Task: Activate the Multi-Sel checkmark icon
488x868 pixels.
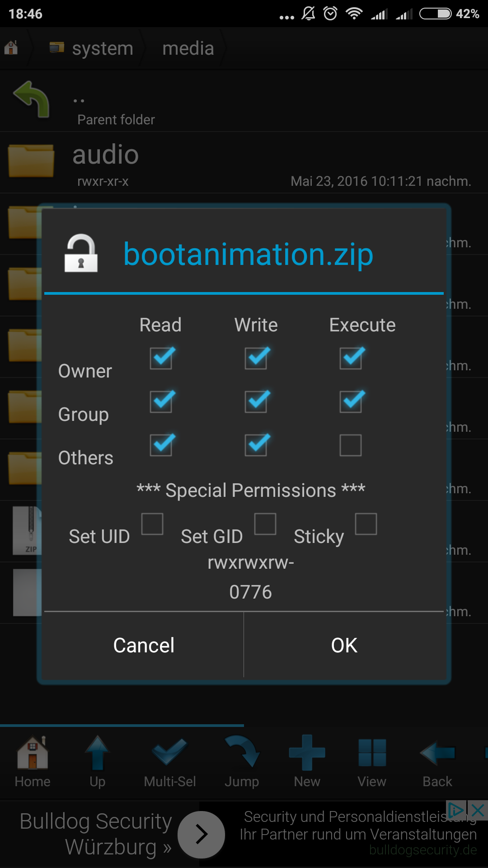Action: coord(169,753)
